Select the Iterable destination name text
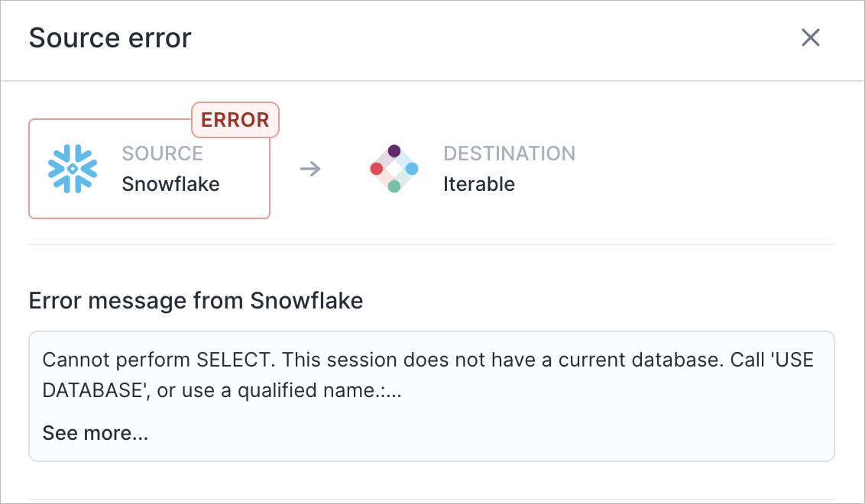The height and width of the screenshot is (504, 865). 479,184
